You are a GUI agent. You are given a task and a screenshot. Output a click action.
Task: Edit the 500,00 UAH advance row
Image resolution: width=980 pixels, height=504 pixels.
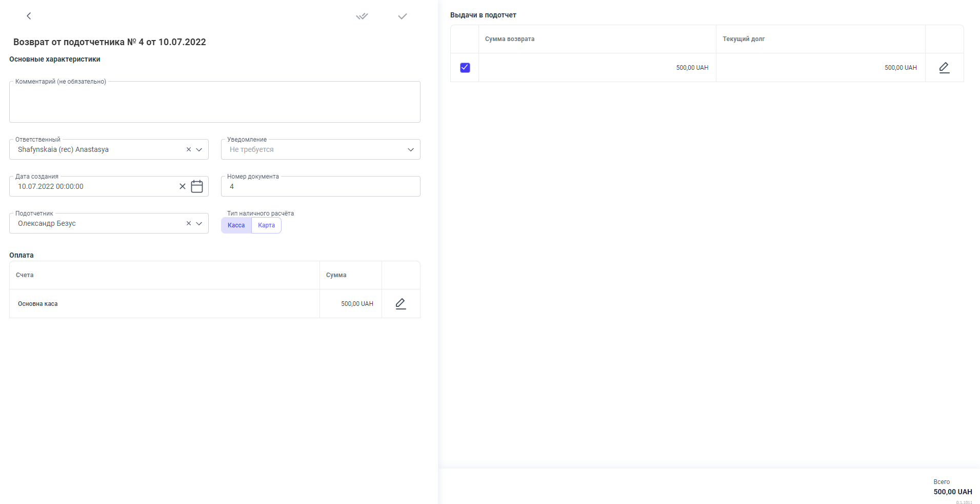coord(944,68)
